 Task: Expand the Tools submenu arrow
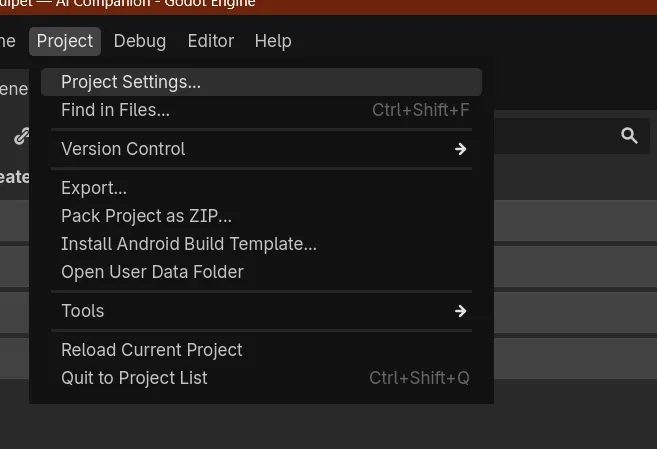pyautogui.click(x=460, y=311)
